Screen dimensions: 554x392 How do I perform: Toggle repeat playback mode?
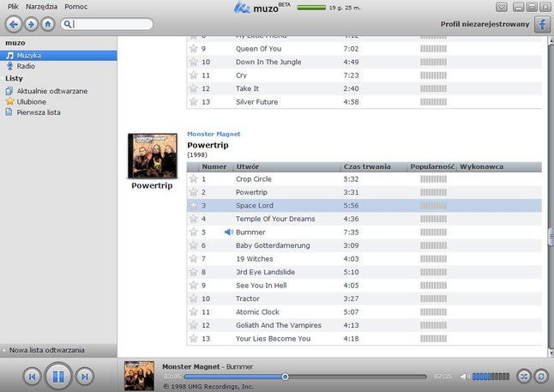(541, 377)
